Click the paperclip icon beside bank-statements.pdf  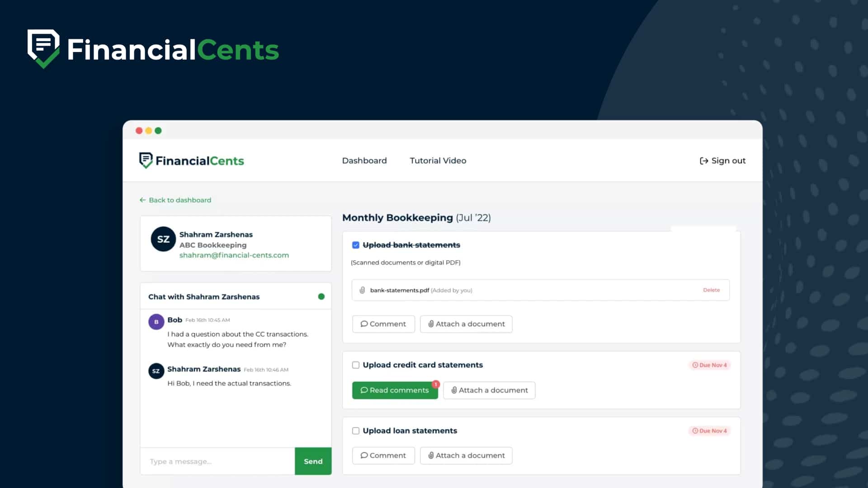[362, 290]
